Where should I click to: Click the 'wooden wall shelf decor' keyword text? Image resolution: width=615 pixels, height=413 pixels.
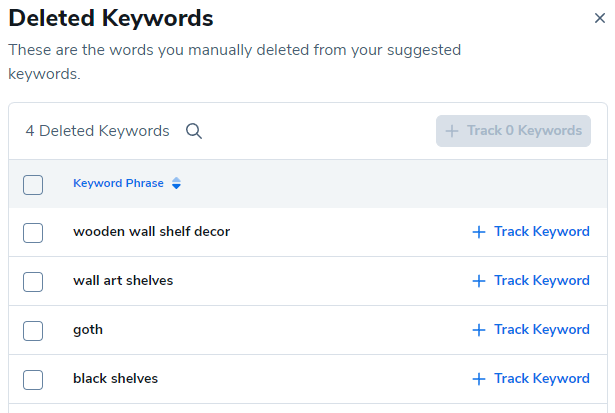pos(151,232)
